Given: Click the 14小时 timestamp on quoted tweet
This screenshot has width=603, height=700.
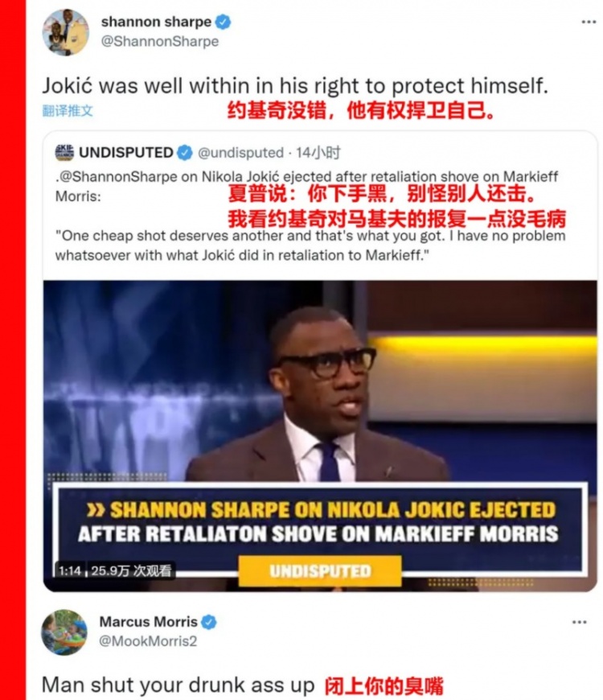Looking at the screenshot, I should click(x=318, y=153).
